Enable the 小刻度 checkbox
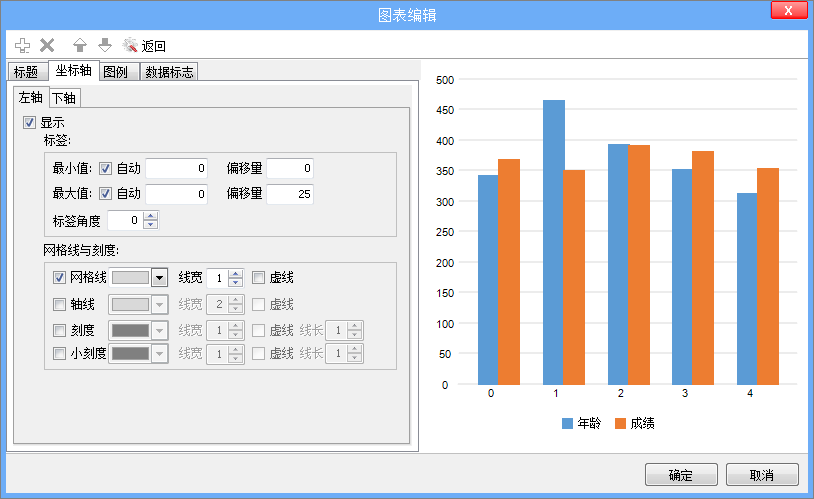The height and width of the screenshot is (499, 814). point(59,354)
